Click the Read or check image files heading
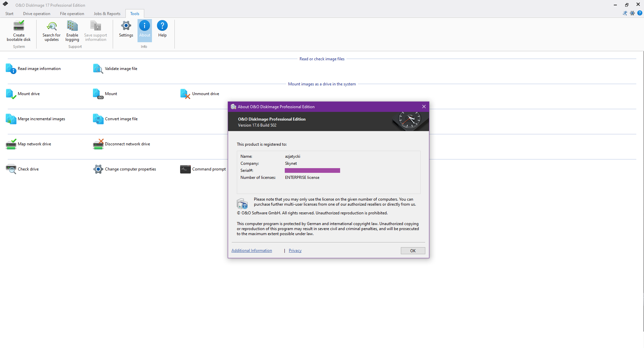The width and height of the screenshot is (644, 348). [x=322, y=59]
